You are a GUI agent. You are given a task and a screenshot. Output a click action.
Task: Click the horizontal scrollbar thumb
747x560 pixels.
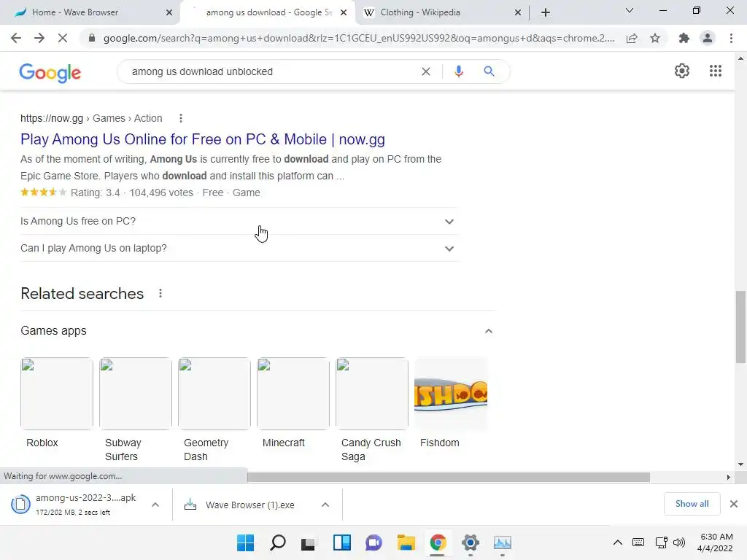coord(449,477)
